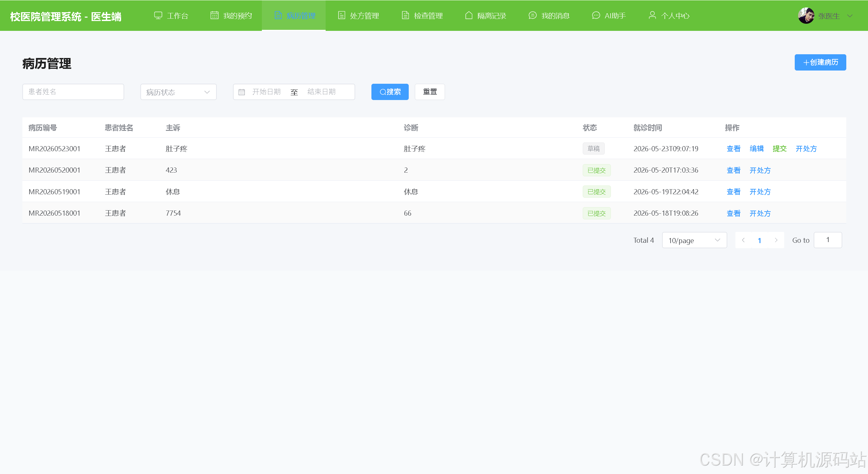Screen dimensions: 868x474
Task: Click the house icon beside 隔离记录
Action: click(x=469, y=16)
